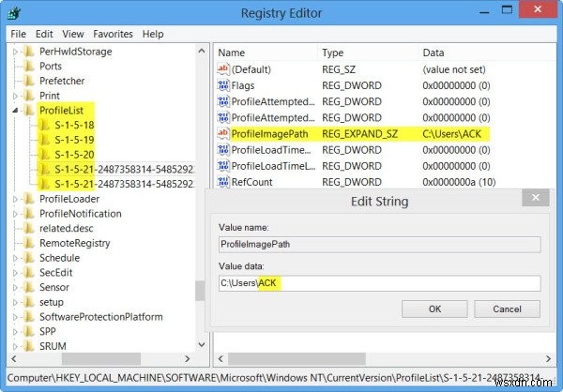Click the status bar registry path
The width and height of the screenshot is (563, 392).
point(274,378)
